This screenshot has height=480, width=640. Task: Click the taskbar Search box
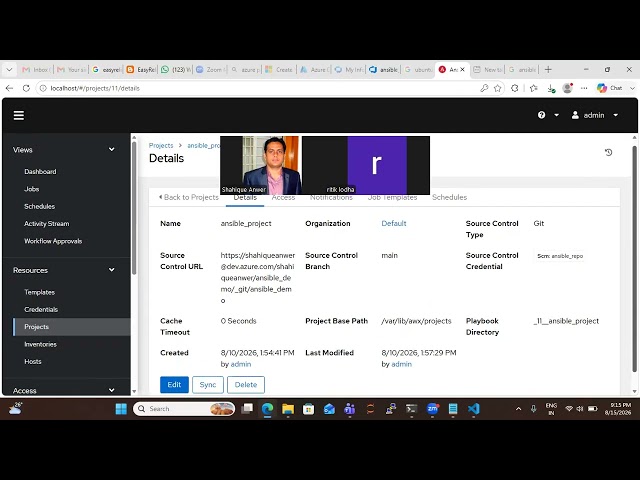(x=184, y=409)
